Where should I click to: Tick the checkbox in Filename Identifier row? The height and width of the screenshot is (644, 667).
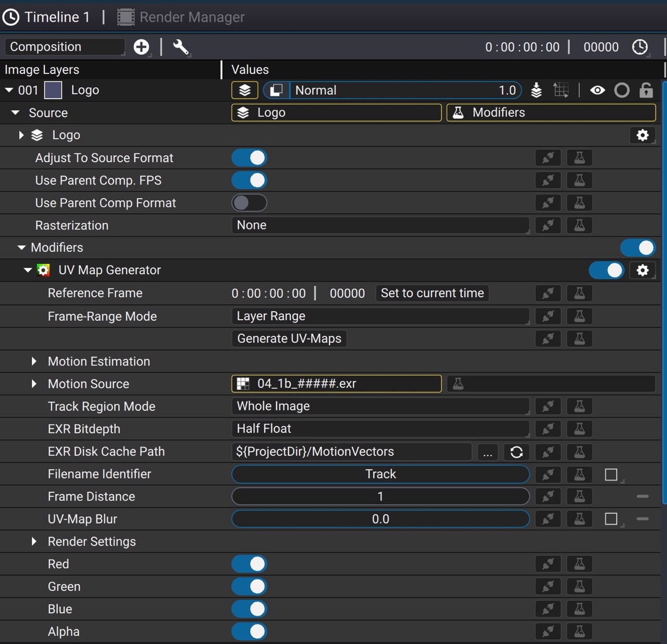(611, 475)
